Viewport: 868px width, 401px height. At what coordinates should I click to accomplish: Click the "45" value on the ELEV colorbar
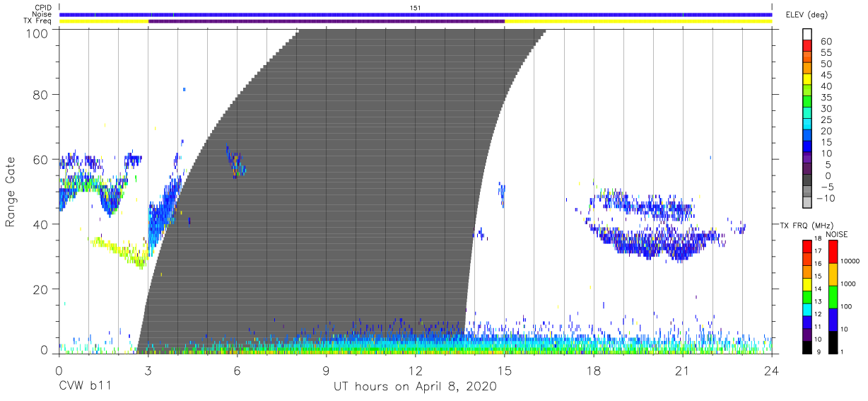[826, 75]
